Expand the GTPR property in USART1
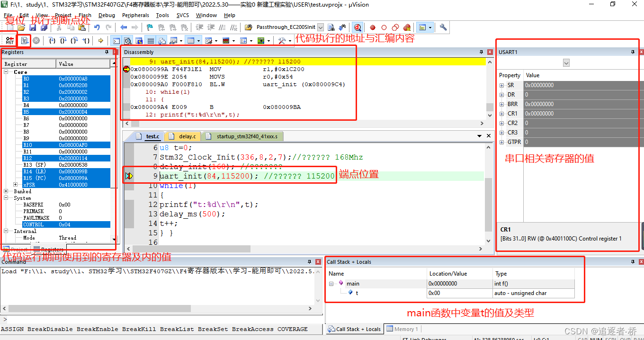The width and height of the screenshot is (644, 340). [502, 142]
